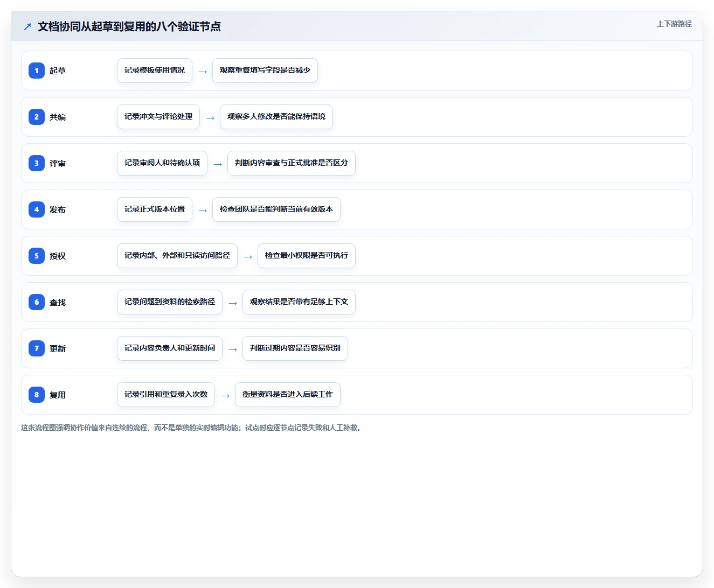Select the 起草 stage label

point(58,71)
